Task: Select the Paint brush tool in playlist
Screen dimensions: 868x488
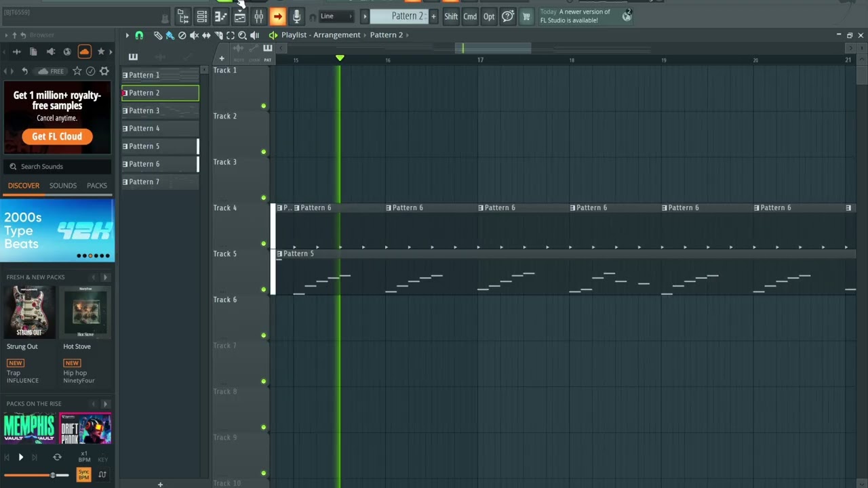Action: [170, 35]
